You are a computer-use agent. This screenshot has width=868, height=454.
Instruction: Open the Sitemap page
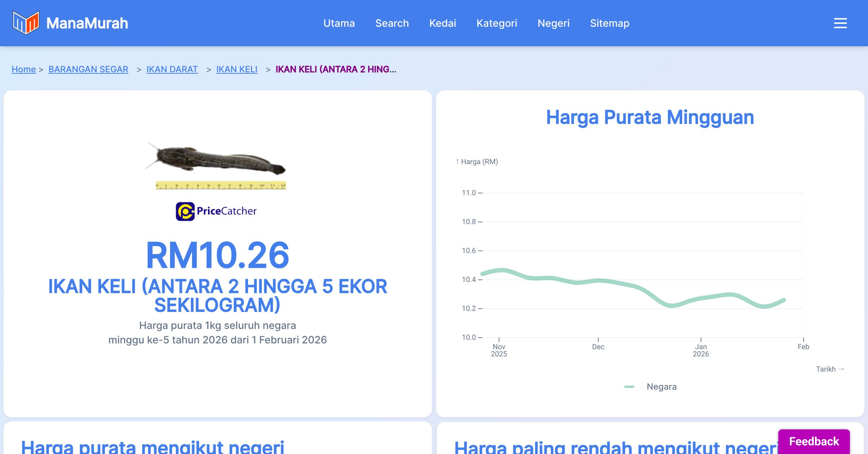point(609,23)
